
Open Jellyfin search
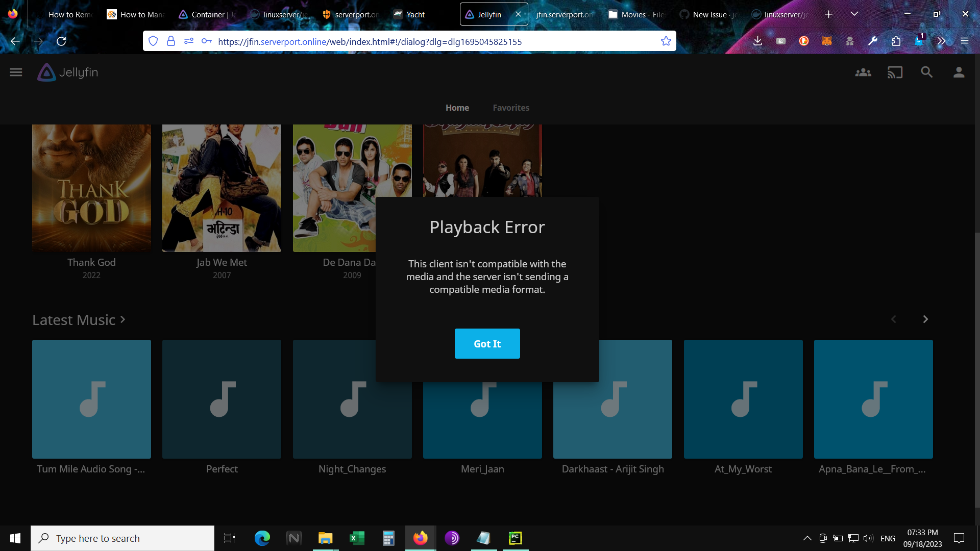tap(927, 72)
